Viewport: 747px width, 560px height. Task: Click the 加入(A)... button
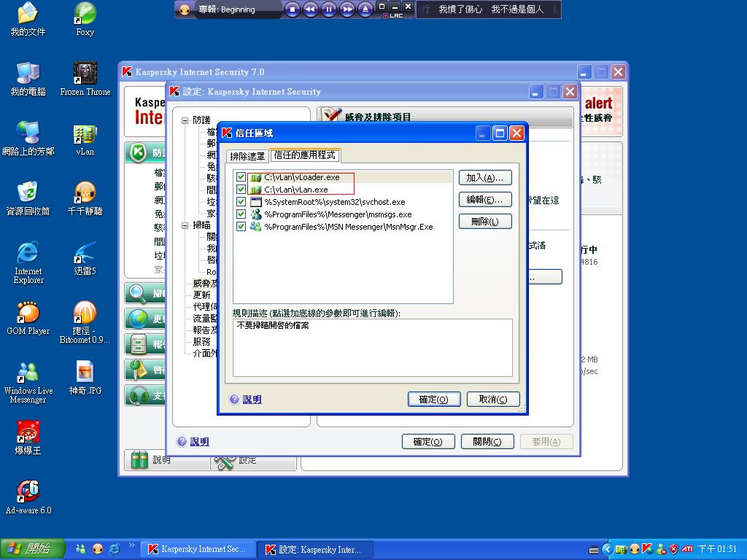tap(485, 178)
